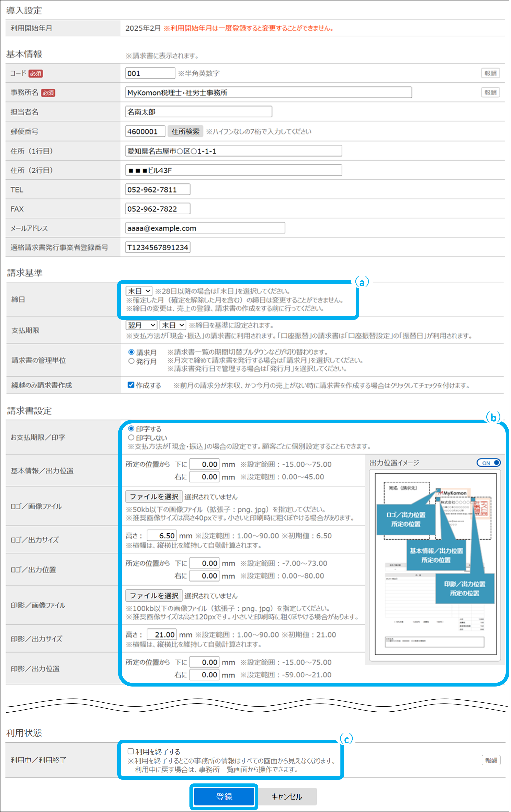Select the 印字しない radio option
511x812 pixels.
(x=131, y=437)
